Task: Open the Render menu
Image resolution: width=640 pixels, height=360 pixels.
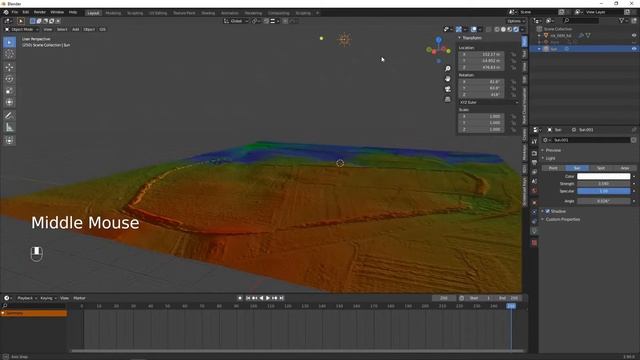Action: (x=40, y=12)
